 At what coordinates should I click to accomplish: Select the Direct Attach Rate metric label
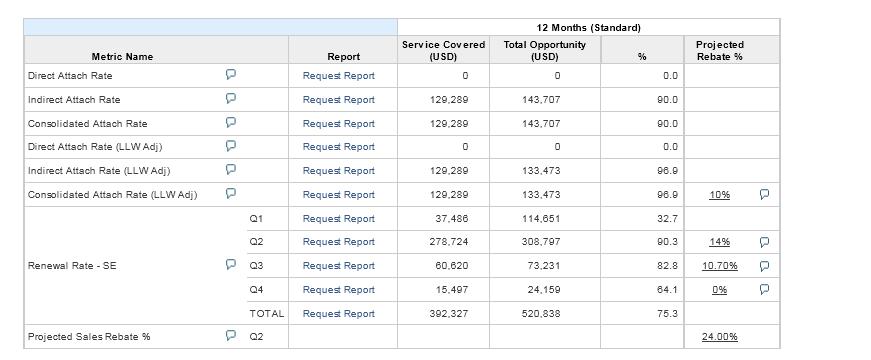pos(70,76)
